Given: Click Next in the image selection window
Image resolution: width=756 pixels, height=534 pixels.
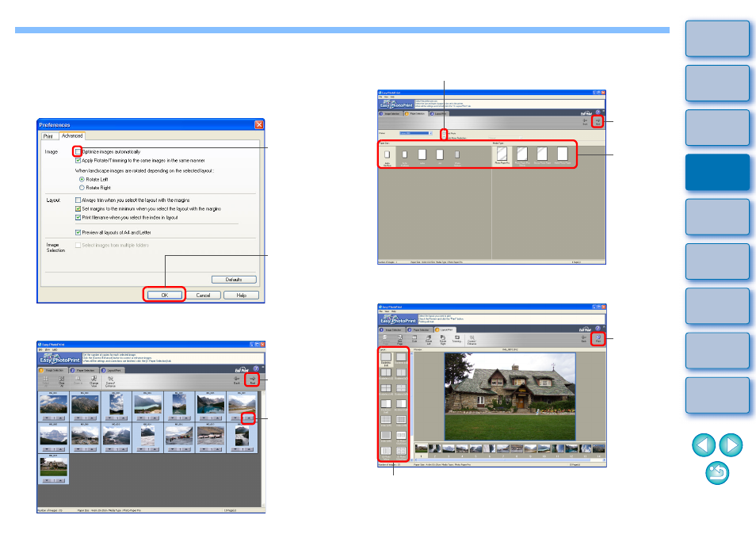Looking at the screenshot, I should click(252, 380).
